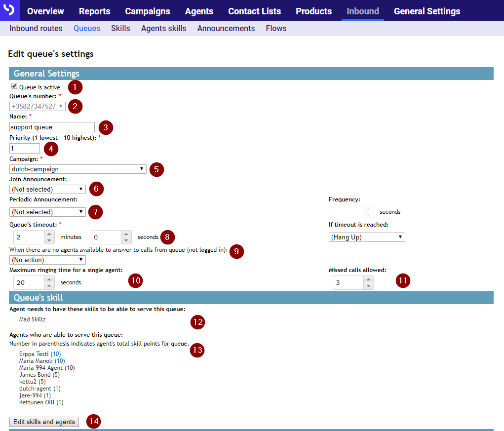Image resolution: width=504 pixels, height=431 pixels.
Task: Click the Priority input field
Action: point(25,148)
